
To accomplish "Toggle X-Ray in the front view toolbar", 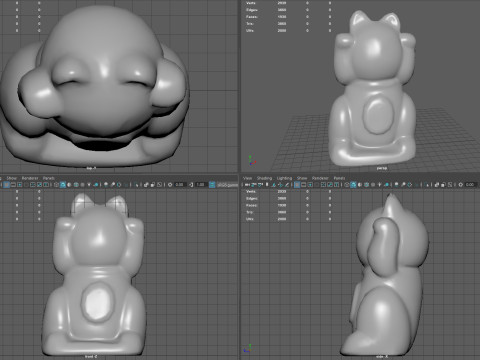I will pyautogui.click(x=146, y=184).
